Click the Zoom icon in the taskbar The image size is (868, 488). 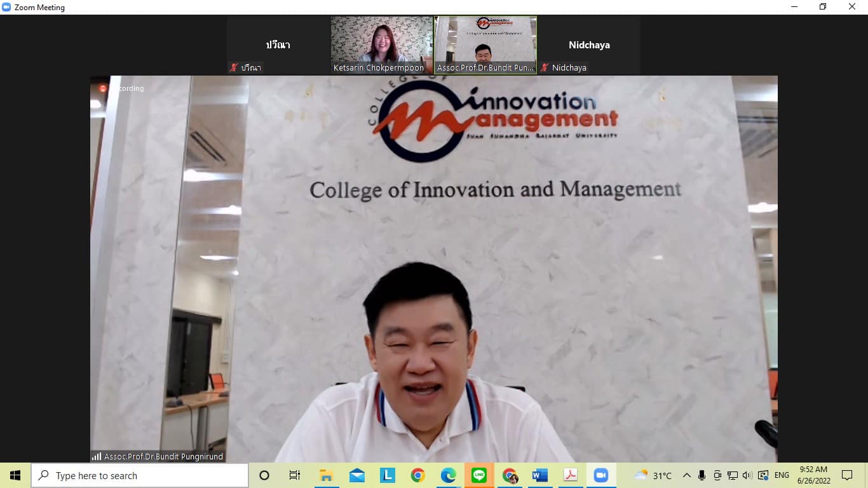600,475
